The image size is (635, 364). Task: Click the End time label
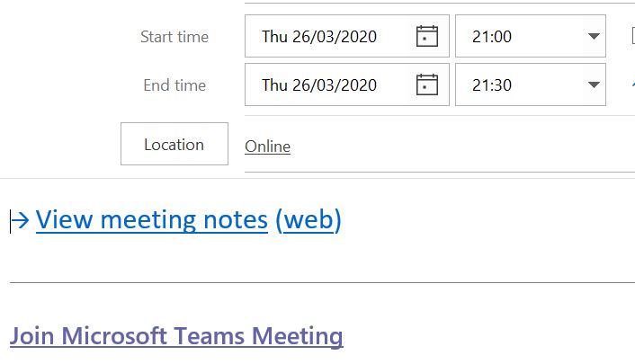coord(174,85)
